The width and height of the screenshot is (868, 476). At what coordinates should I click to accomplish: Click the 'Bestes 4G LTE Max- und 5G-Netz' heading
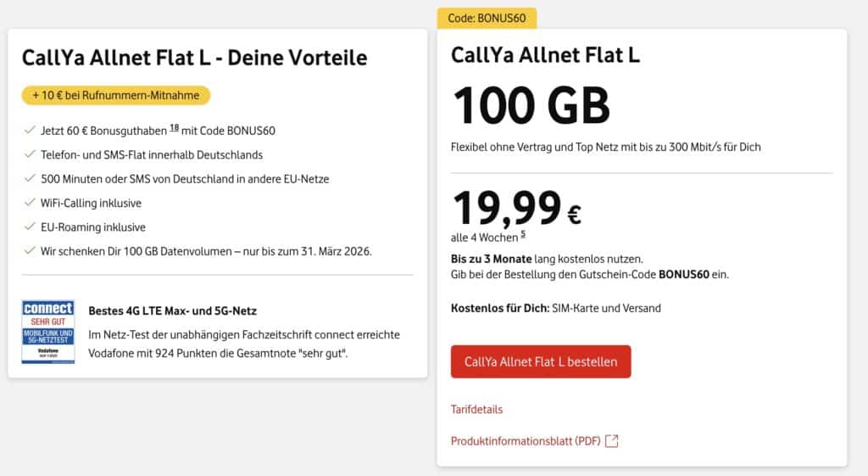pyautogui.click(x=172, y=311)
